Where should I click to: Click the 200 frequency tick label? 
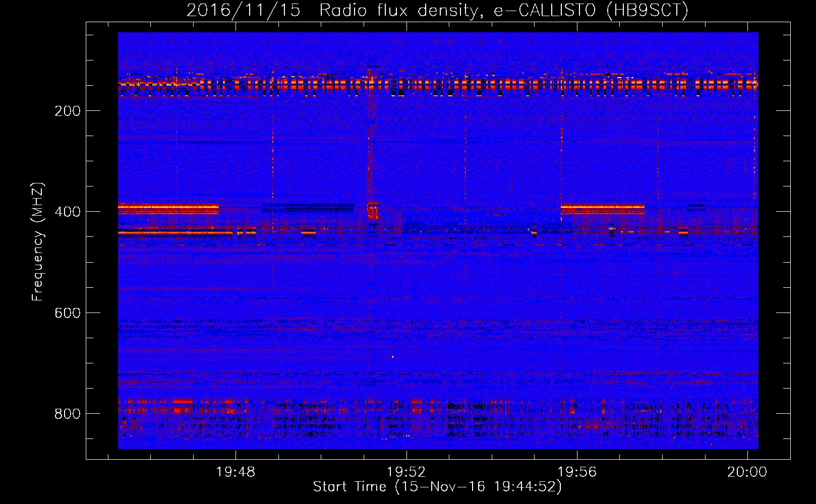tap(68, 111)
